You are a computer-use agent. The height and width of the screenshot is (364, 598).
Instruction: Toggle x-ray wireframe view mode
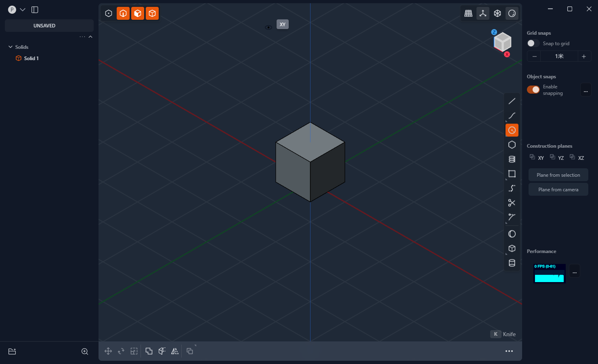(x=497, y=13)
